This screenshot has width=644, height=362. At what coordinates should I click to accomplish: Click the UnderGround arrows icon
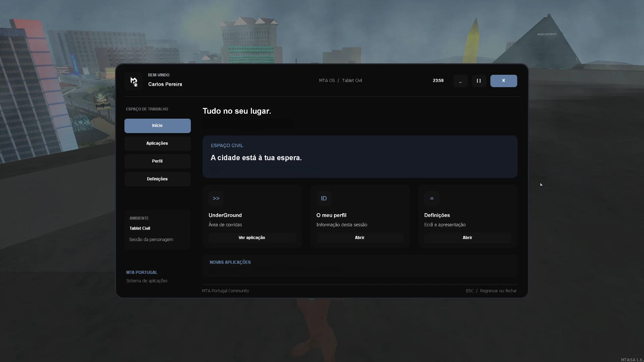point(216,198)
